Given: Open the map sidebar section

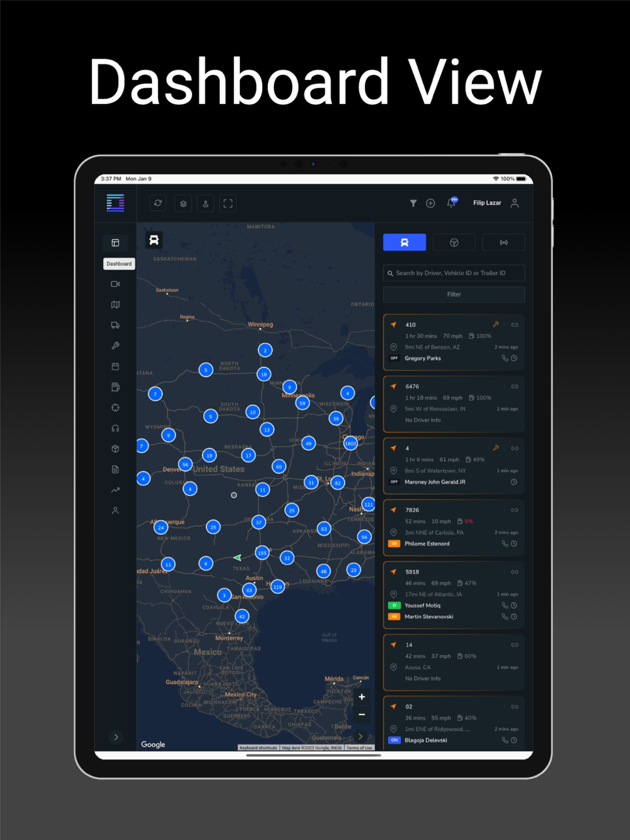Looking at the screenshot, I should pos(115,305).
